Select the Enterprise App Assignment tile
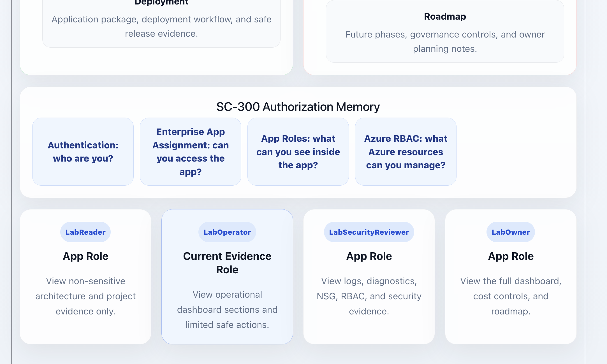The height and width of the screenshot is (364, 607). tap(191, 151)
